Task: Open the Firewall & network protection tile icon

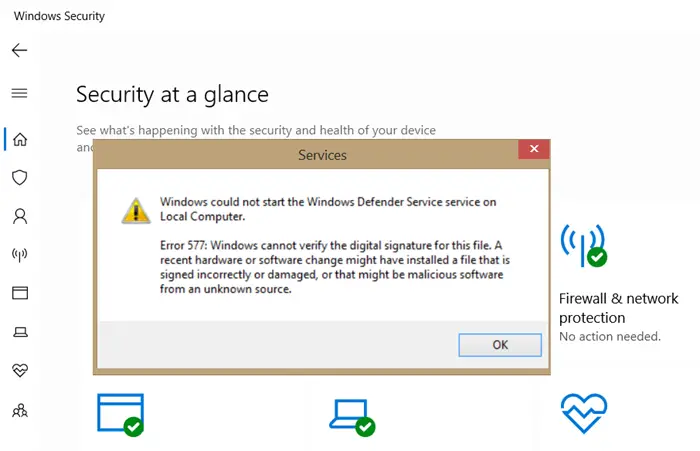Action: click(x=583, y=246)
